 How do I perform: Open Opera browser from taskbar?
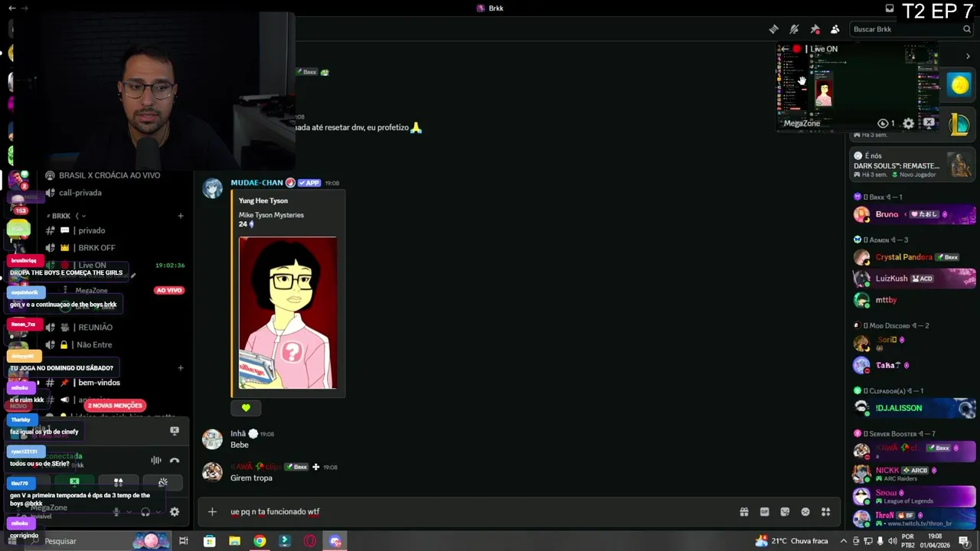pos(310,541)
